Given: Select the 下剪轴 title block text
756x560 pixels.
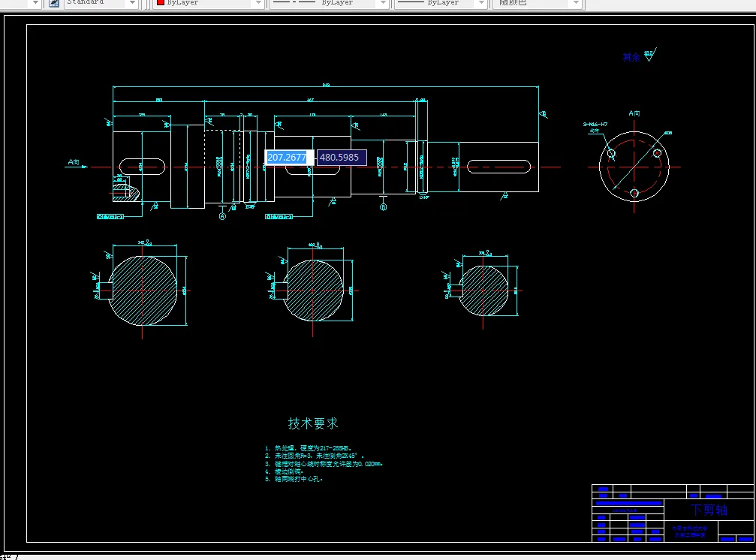Looking at the screenshot, I should (708, 510).
